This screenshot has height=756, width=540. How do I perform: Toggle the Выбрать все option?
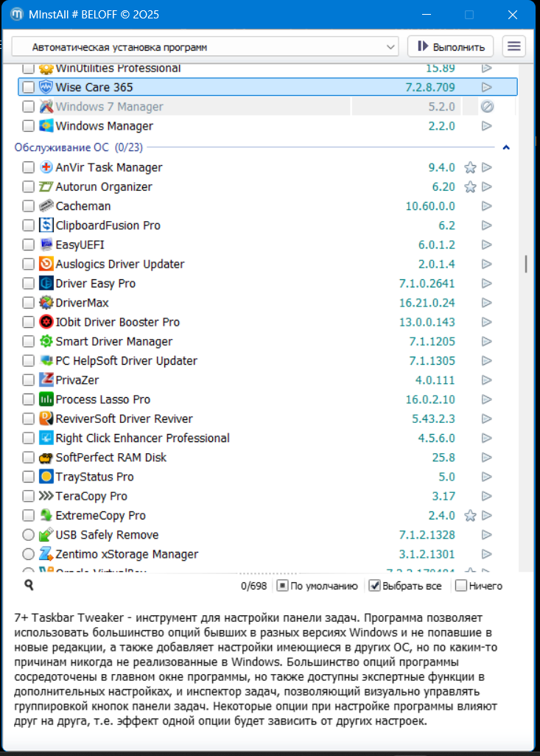click(x=374, y=586)
